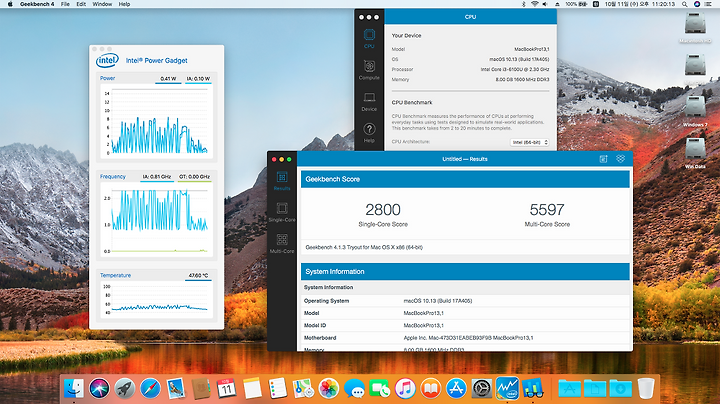This screenshot has height=404, width=720.
Task: Open Spotlight search in menu bar
Action: pos(684,4)
